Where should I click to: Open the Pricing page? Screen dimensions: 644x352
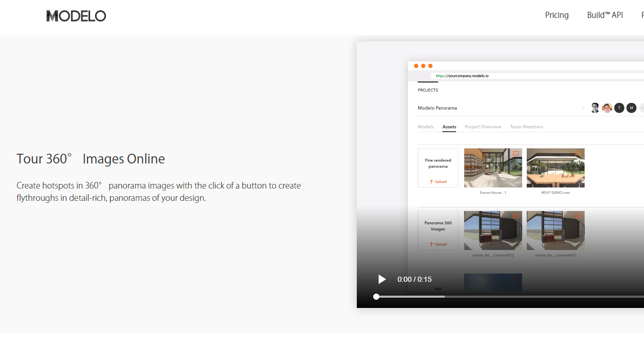coord(556,15)
